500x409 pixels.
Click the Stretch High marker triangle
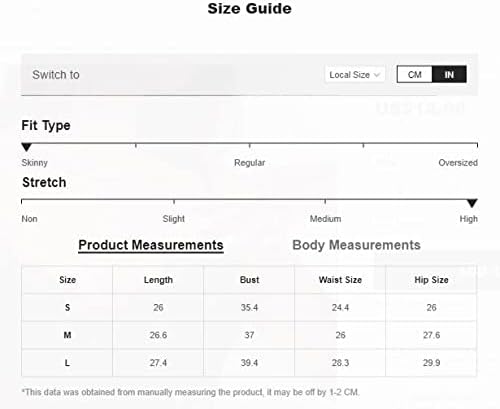(472, 203)
